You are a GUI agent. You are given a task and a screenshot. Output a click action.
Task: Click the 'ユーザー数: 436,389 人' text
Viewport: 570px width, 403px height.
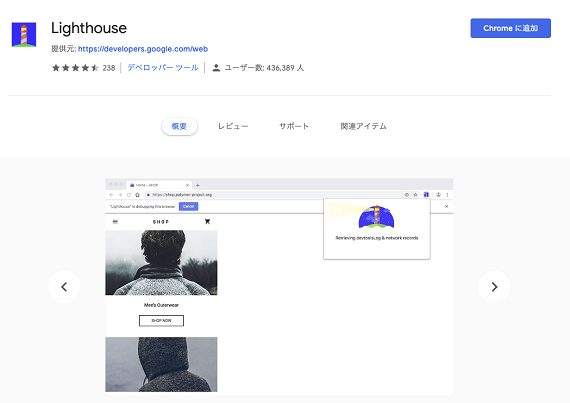pos(264,68)
